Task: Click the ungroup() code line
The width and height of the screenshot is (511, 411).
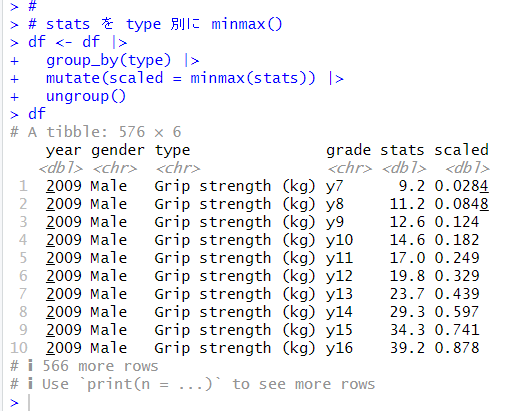Action: pyautogui.click(x=86, y=96)
